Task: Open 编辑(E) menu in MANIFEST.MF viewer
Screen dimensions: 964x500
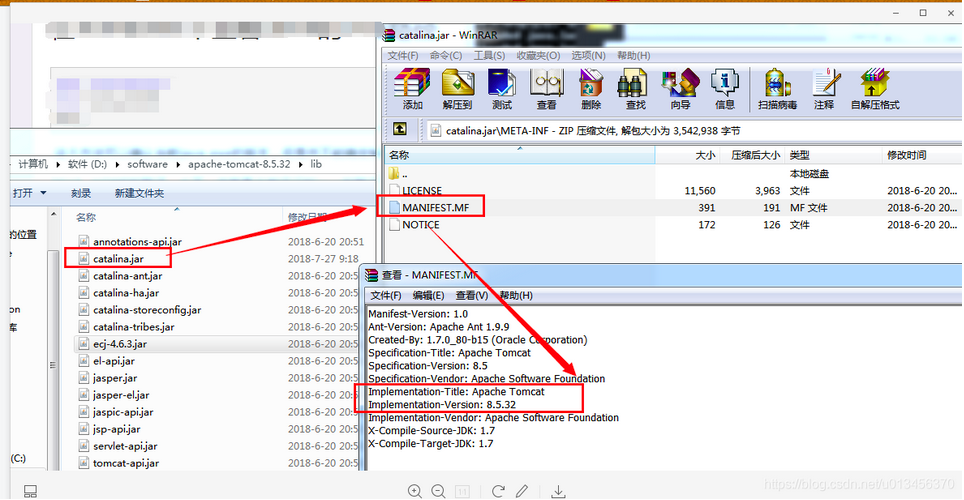Action: coord(429,296)
